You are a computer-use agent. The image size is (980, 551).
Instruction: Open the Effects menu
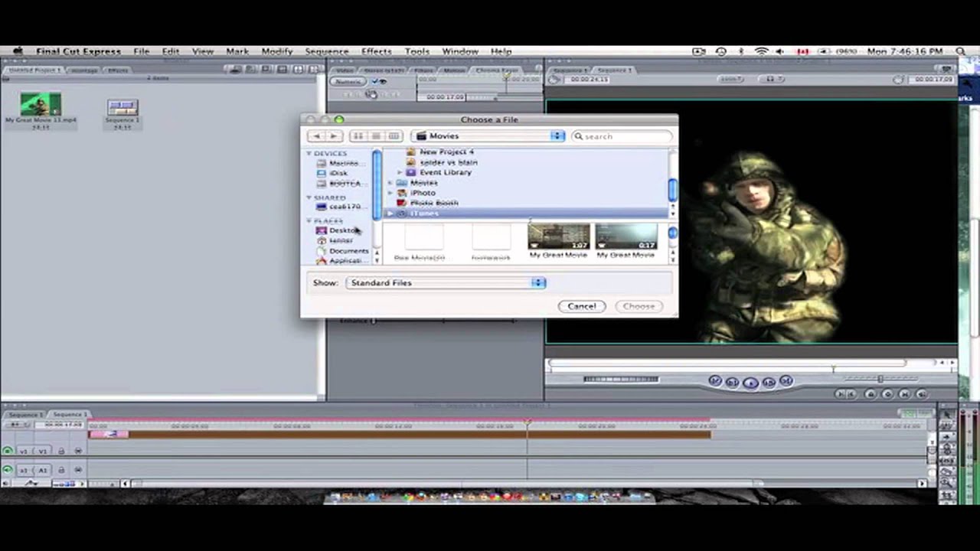point(377,51)
